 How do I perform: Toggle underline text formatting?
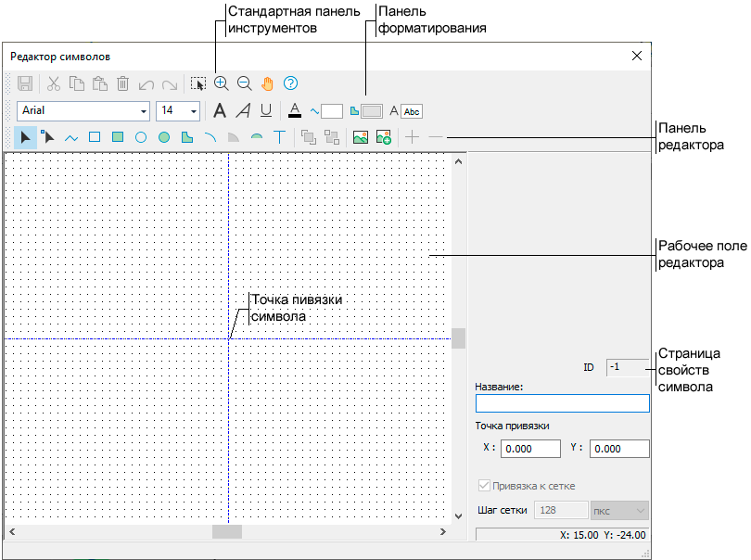(x=266, y=111)
